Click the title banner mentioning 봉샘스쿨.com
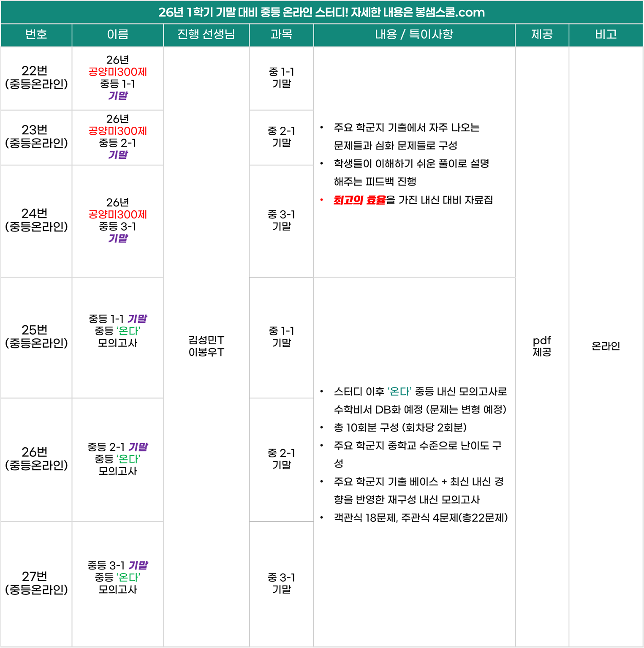644x648 pixels. coord(322,12)
